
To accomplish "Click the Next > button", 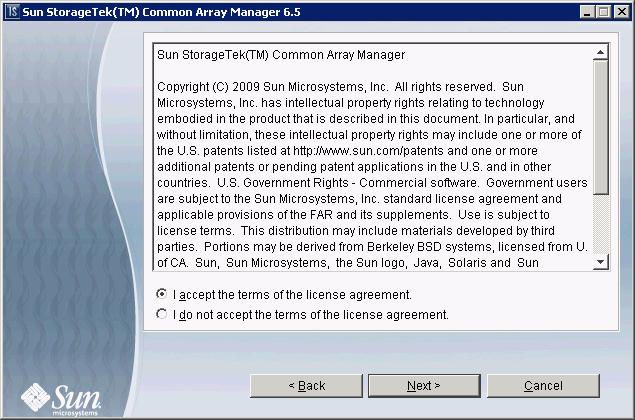I will 424,386.
